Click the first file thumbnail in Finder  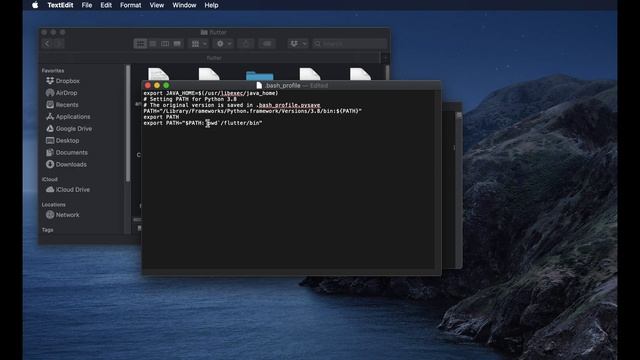158,74
